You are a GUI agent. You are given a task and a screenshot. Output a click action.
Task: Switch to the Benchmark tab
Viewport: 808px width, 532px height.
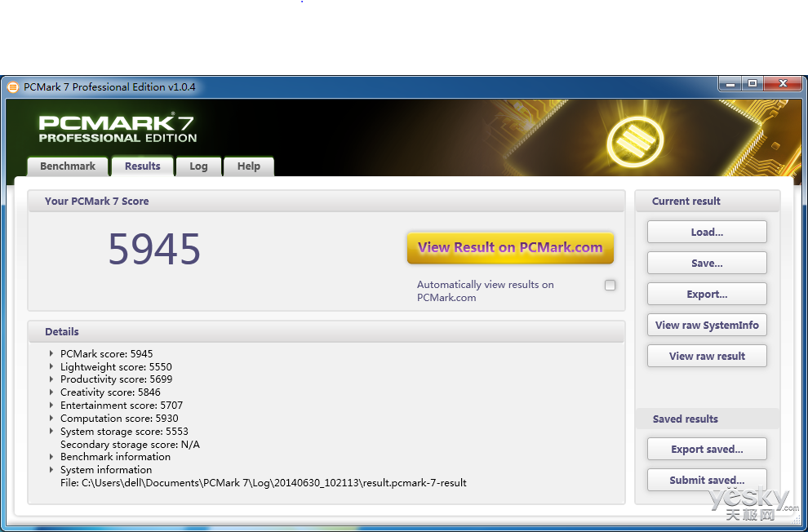(68, 166)
